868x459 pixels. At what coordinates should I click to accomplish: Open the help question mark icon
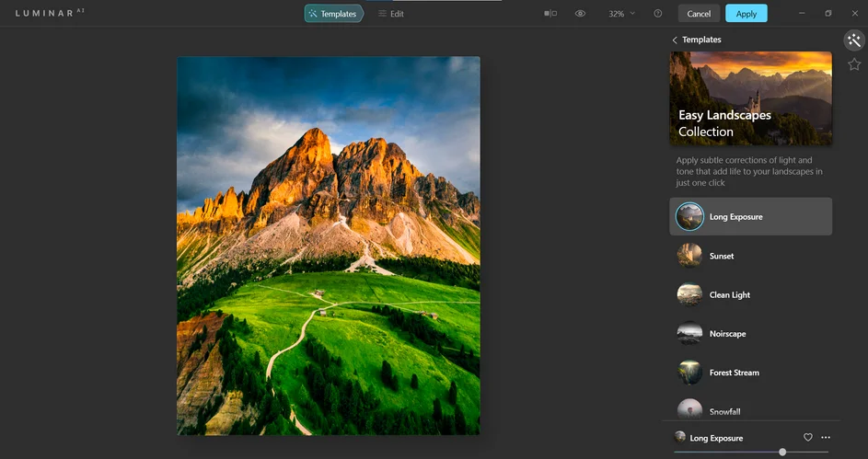click(x=658, y=14)
